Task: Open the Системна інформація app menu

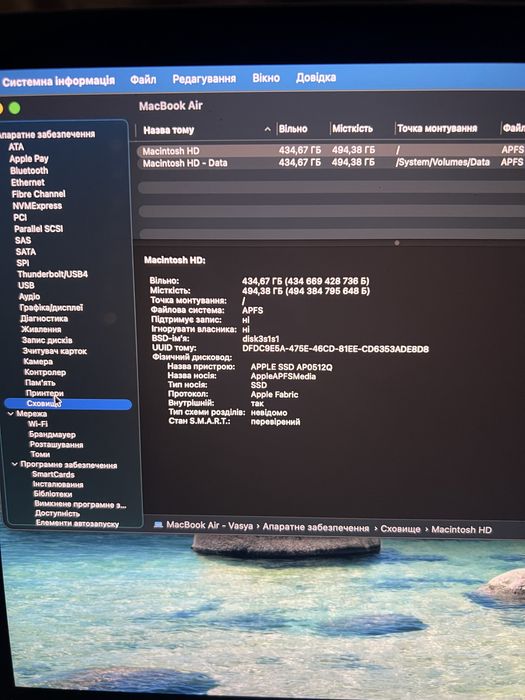Action: pos(58,81)
